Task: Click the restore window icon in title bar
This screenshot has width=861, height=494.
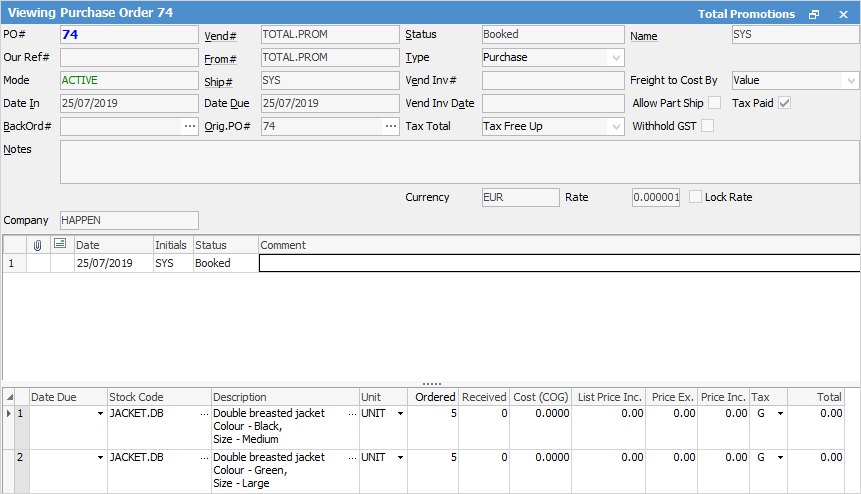Action: click(814, 15)
